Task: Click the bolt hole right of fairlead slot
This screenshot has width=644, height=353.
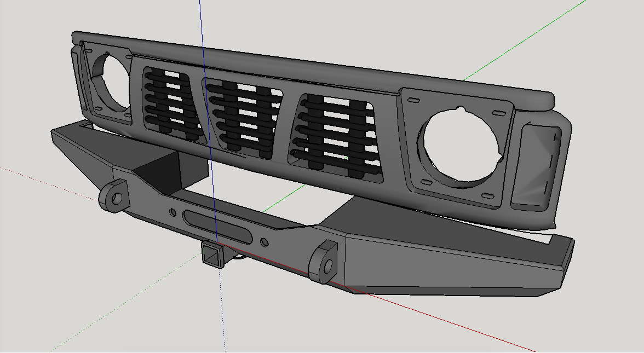Action: click(264, 242)
